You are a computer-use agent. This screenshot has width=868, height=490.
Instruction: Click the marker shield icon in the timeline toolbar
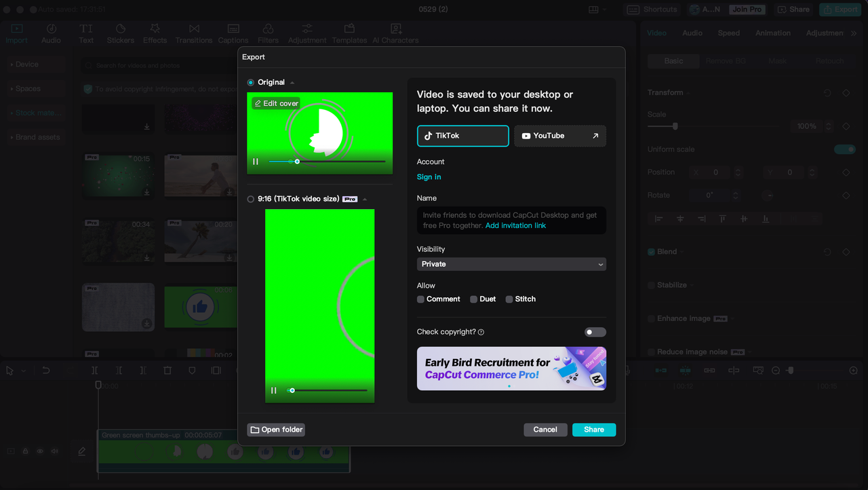(x=192, y=371)
